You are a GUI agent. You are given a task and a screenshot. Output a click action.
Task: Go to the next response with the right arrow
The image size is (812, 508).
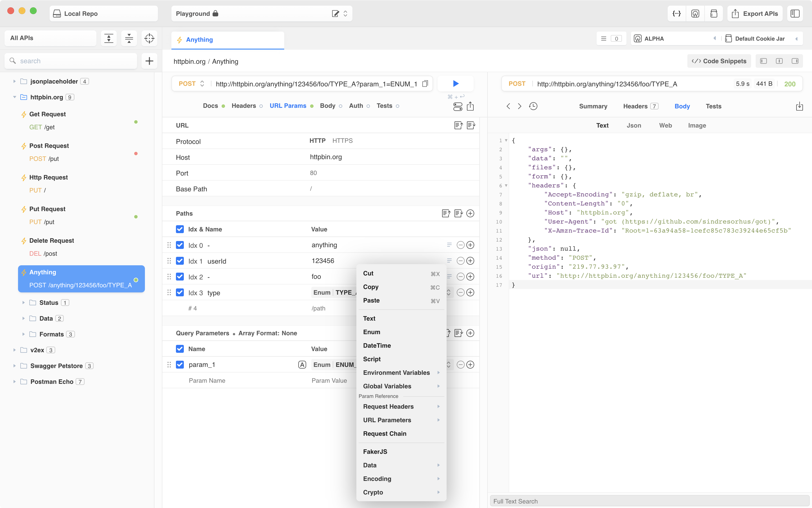click(x=520, y=106)
